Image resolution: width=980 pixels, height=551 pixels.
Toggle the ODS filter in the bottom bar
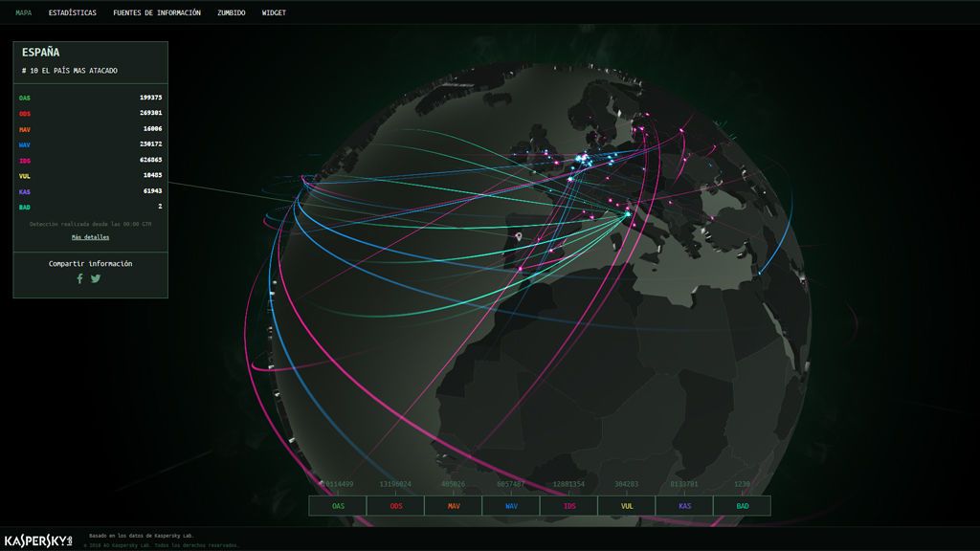coord(395,506)
